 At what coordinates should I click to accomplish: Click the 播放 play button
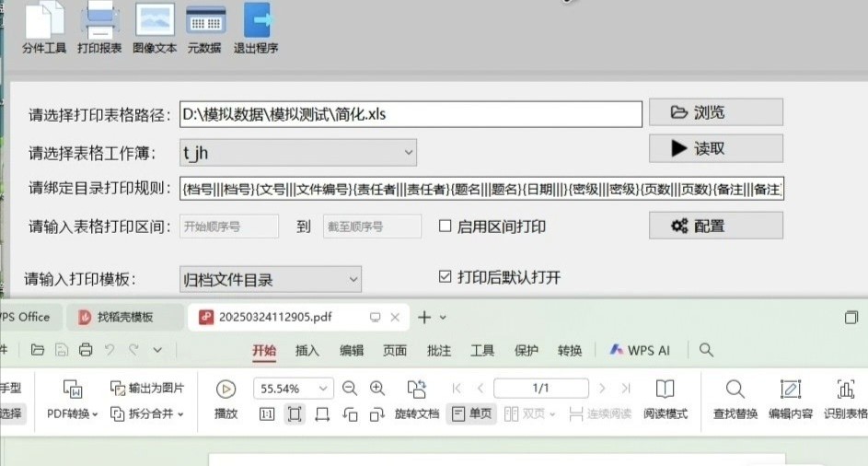point(226,400)
